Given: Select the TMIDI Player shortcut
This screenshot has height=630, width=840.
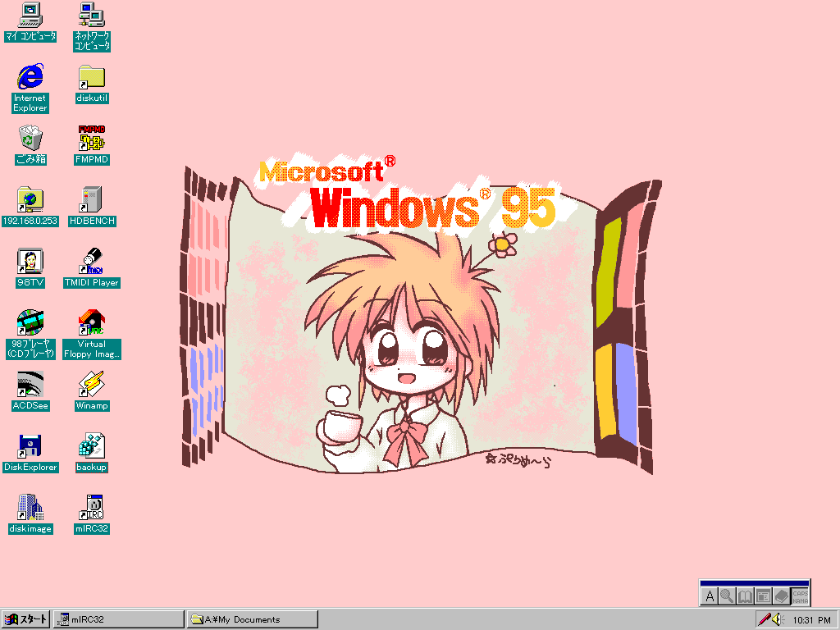Looking at the screenshot, I should point(92,262).
